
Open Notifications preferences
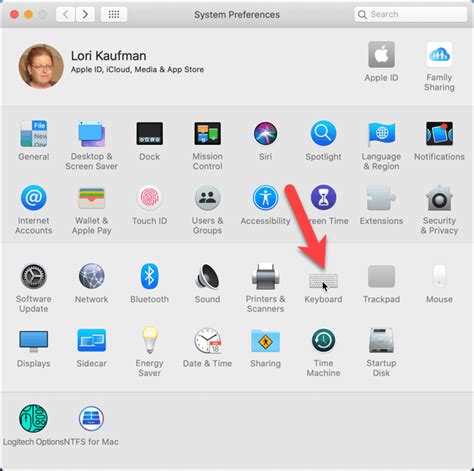click(439, 134)
